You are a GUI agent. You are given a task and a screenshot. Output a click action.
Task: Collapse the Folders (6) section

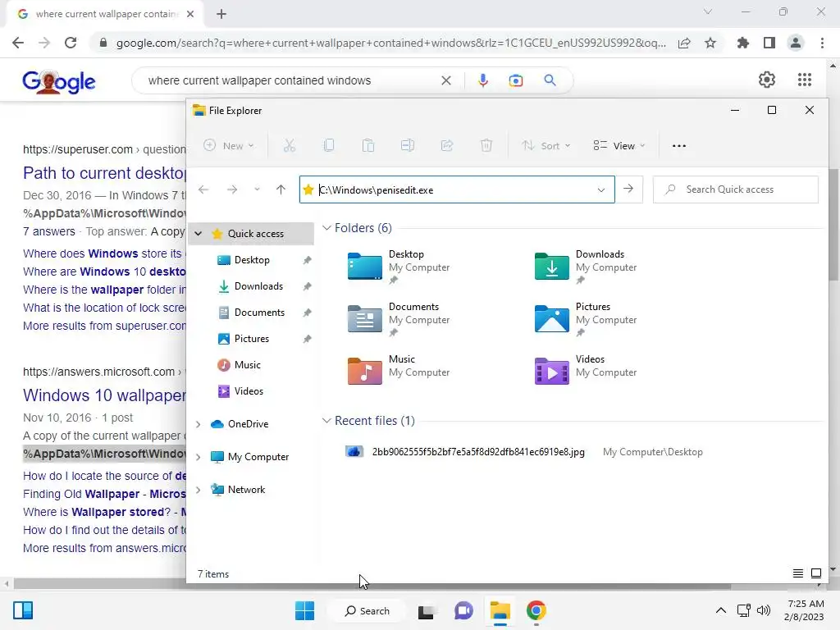326,228
